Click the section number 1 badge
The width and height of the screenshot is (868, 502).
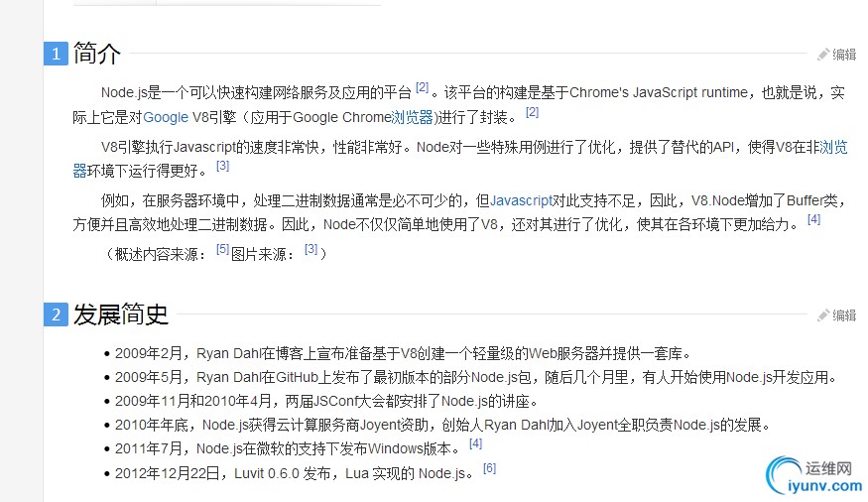coord(56,54)
